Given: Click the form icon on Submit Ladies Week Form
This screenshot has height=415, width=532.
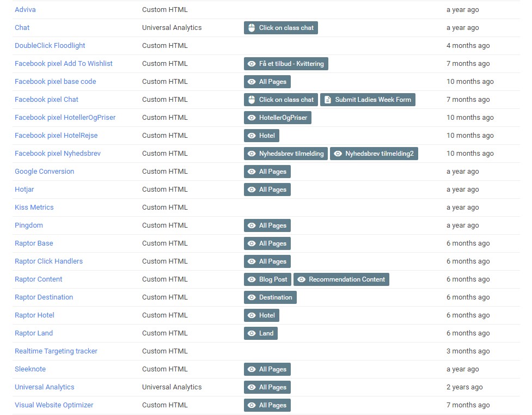Looking at the screenshot, I should (328, 100).
